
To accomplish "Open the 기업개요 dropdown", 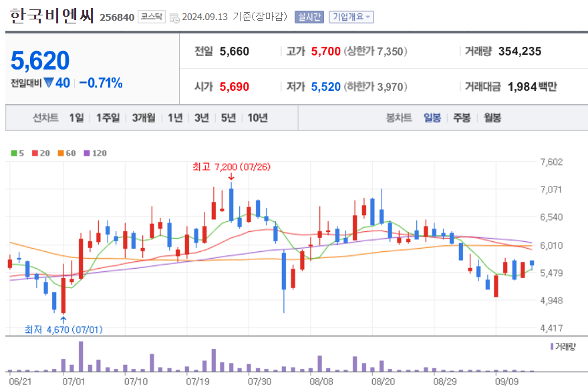I will [x=351, y=17].
